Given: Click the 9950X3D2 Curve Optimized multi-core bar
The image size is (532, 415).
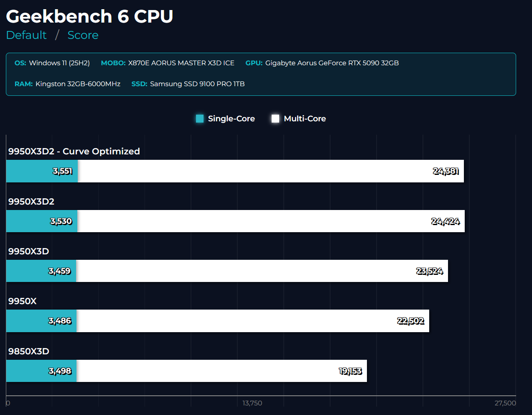Looking at the screenshot, I should pyautogui.click(x=271, y=171).
